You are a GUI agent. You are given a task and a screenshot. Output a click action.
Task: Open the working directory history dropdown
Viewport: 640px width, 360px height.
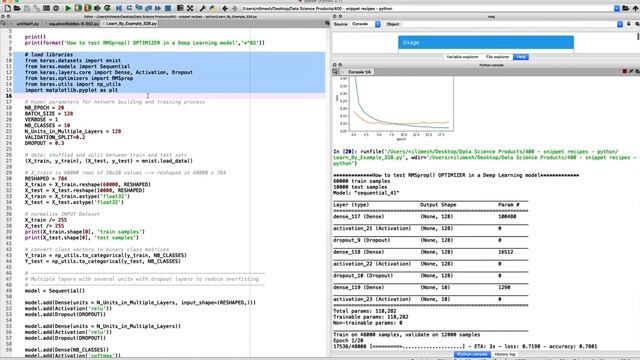coord(617,8)
